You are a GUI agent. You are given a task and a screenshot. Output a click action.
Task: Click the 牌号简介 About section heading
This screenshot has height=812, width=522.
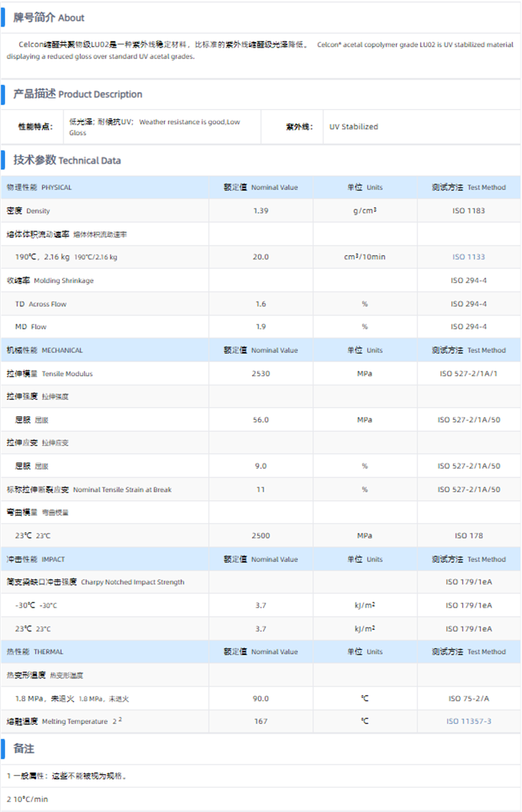point(49,18)
